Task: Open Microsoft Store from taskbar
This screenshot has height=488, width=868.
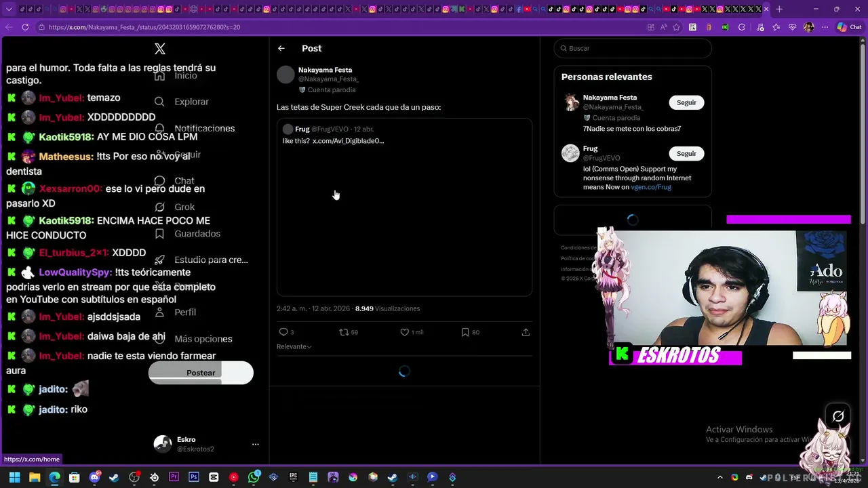Action: coord(75,477)
